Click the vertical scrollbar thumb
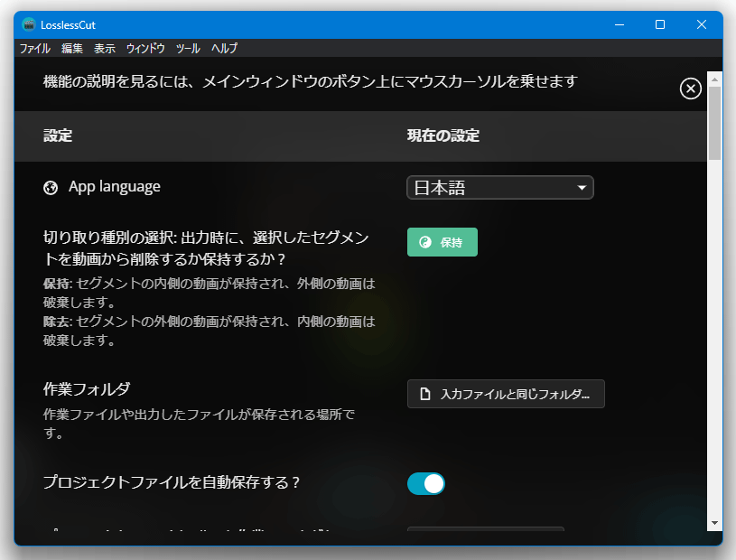Viewport: 736px width, 560px height. pos(714,124)
